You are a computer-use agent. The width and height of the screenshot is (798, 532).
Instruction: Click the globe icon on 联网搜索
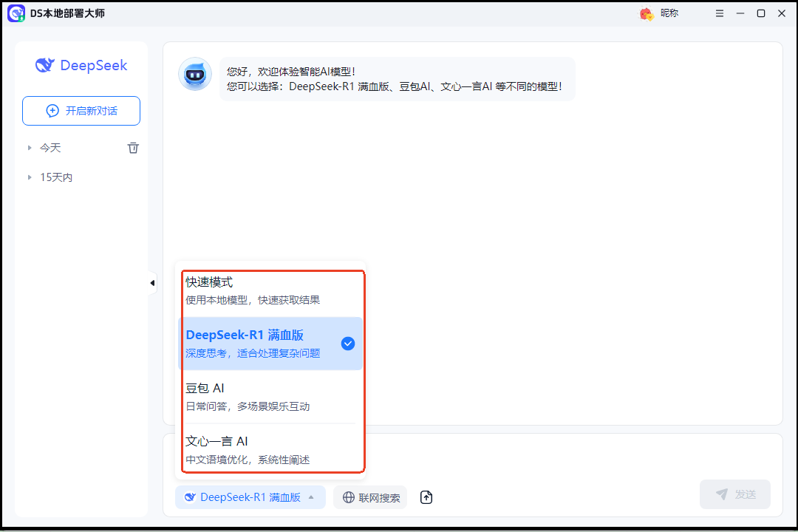tap(348, 497)
